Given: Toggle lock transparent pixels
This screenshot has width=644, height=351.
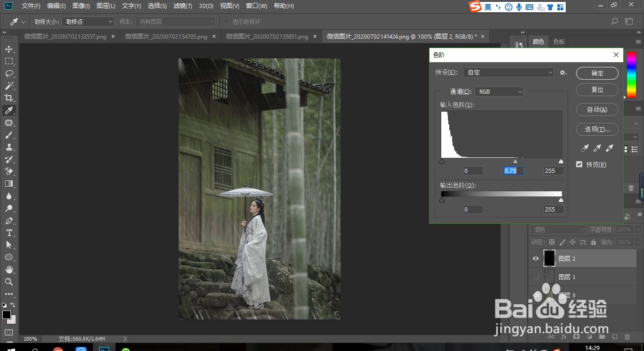Looking at the screenshot, I should click(x=552, y=242).
